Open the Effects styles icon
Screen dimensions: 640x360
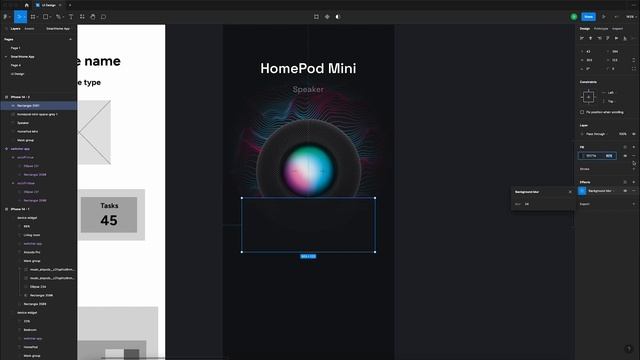coord(625,182)
